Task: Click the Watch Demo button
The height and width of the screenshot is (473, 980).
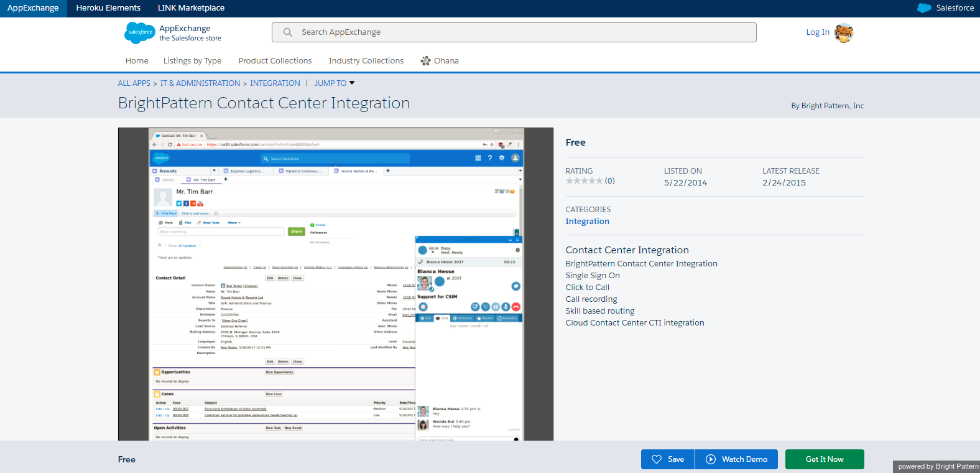Action: [736, 459]
